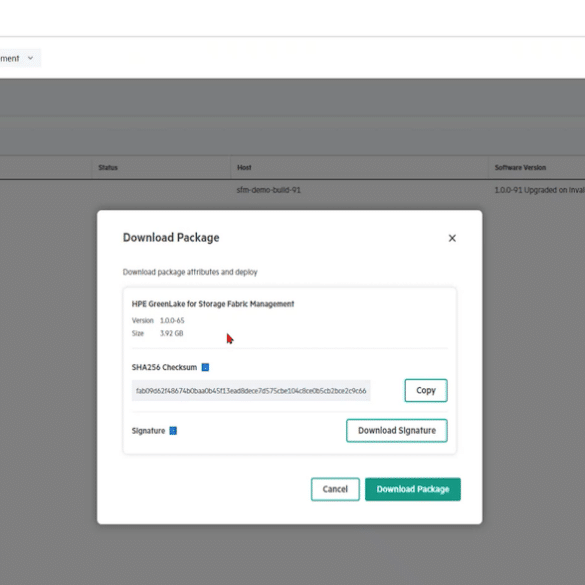Click the HPE GreenLake for Storage Fabric Management title
This screenshot has height=585, width=585.
click(213, 304)
